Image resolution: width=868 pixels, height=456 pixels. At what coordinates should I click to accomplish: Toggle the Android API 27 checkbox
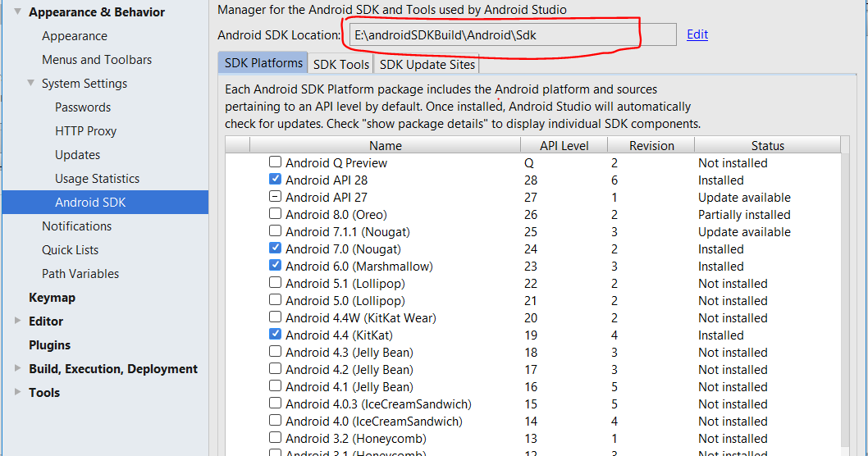pos(275,196)
